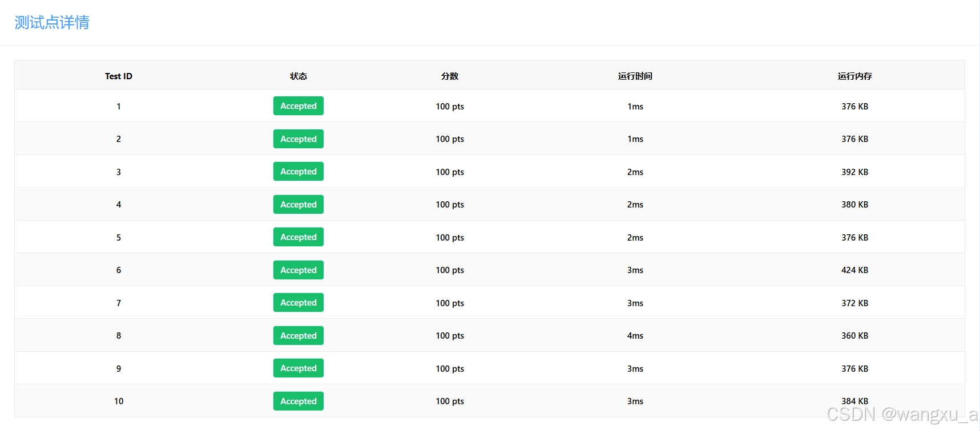Click the 372 KB memory value

coord(855,303)
